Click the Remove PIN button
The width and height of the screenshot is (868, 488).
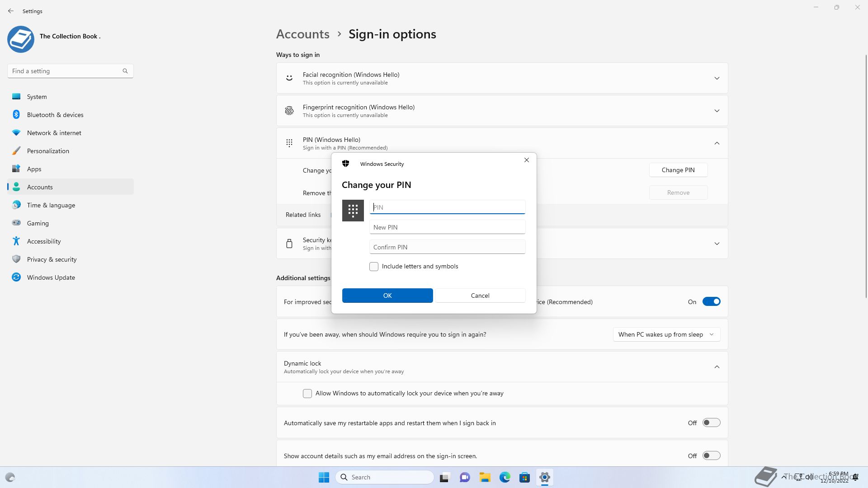(x=678, y=192)
